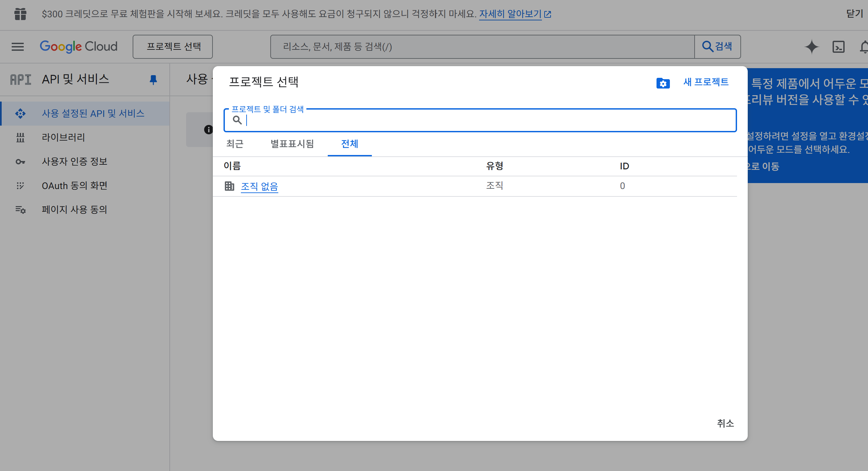Viewport: 868px width, 471px height.
Task: Click the gift icon in the trial banner
Action: pyautogui.click(x=21, y=14)
